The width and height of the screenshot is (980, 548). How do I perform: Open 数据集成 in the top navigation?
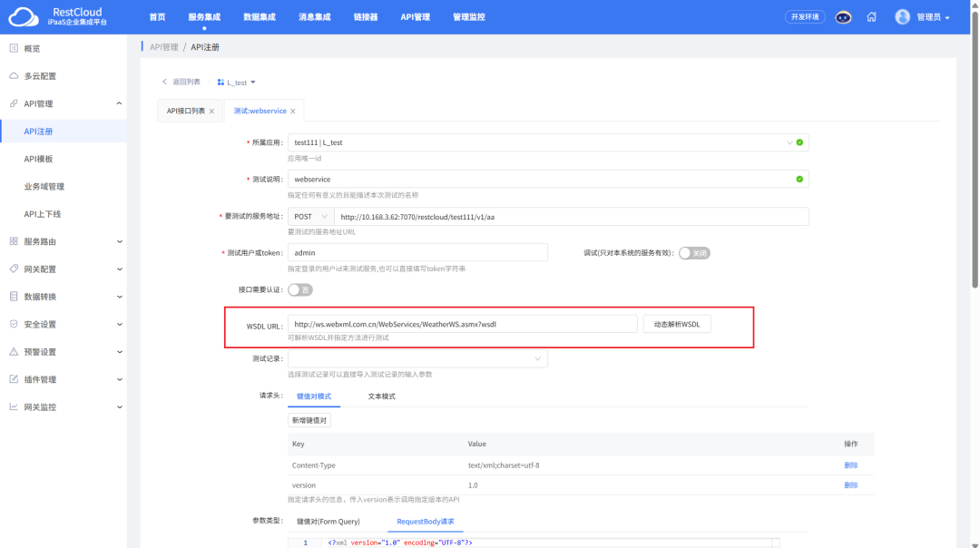coord(260,17)
